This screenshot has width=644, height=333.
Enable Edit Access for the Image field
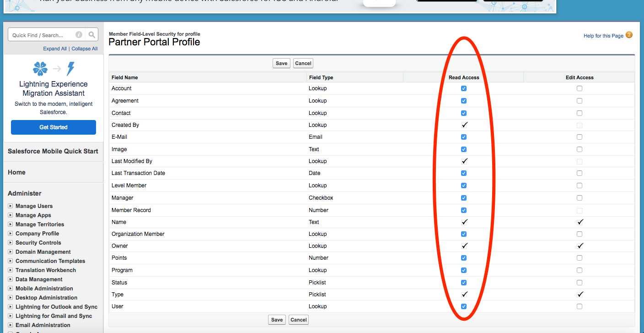click(580, 149)
